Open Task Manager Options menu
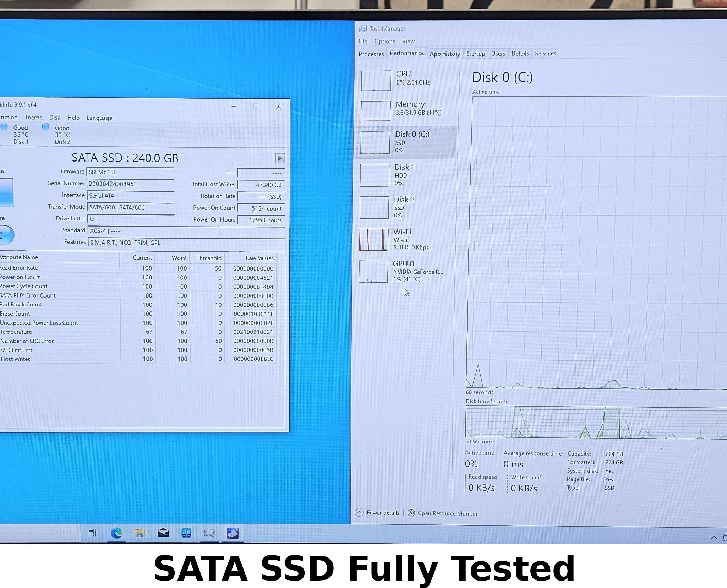Viewport: 727px width, 588px height. point(384,41)
